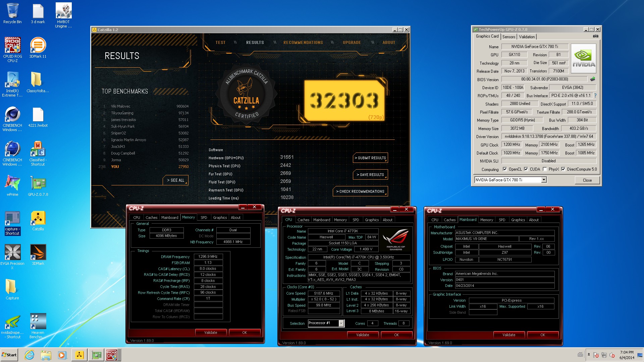Open EVGA Precision X desktop icon
Viewport: 644px width, 362px height.
pyautogui.click(x=12, y=257)
